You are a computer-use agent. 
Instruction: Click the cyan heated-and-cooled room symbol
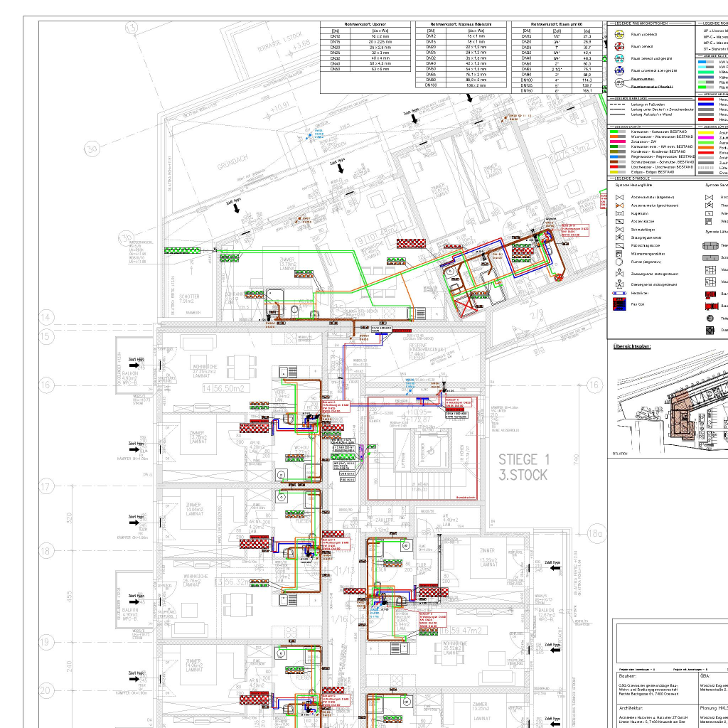(619, 58)
